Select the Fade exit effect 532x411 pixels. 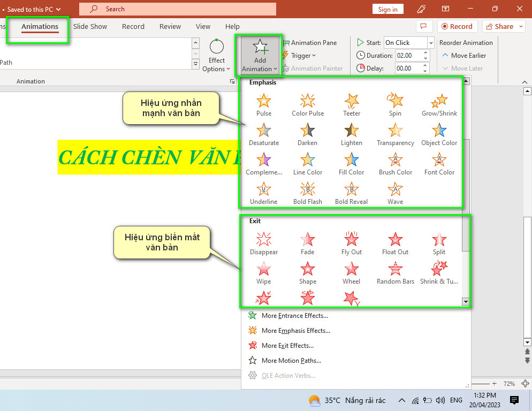coord(307,243)
